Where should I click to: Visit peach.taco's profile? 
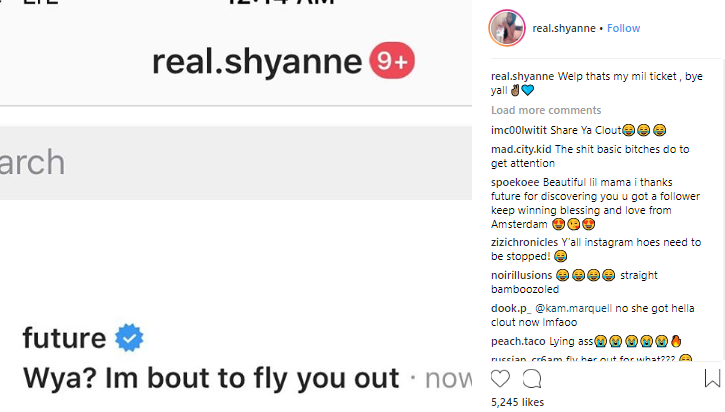pos(519,341)
